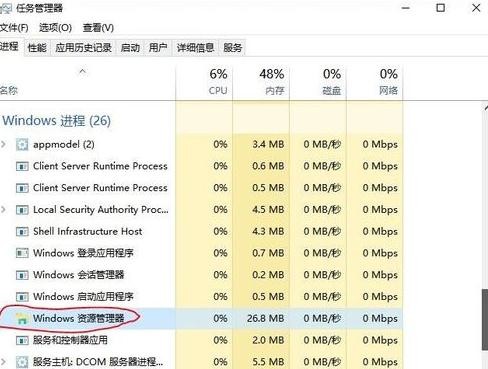Sort processes by the 内存 column header

[261, 82]
